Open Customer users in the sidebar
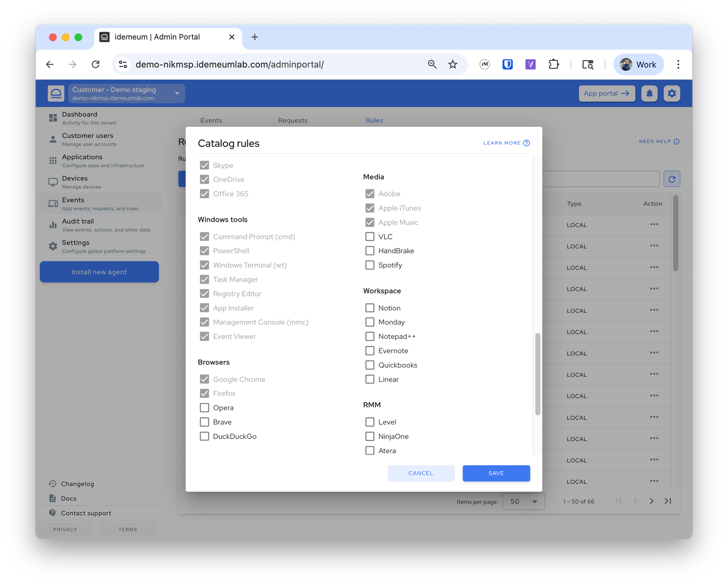This screenshot has height=586, width=728. (x=99, y=139)
